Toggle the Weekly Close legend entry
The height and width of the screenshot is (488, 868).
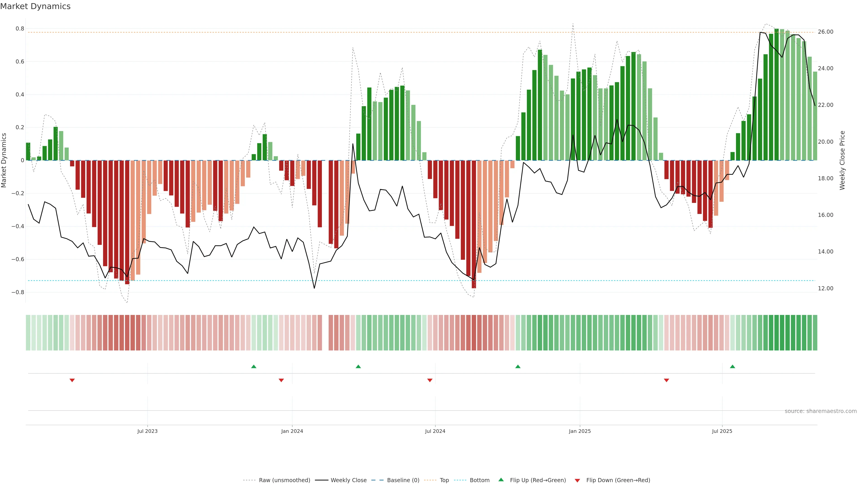pyautogui.click(x=348, y=480)
